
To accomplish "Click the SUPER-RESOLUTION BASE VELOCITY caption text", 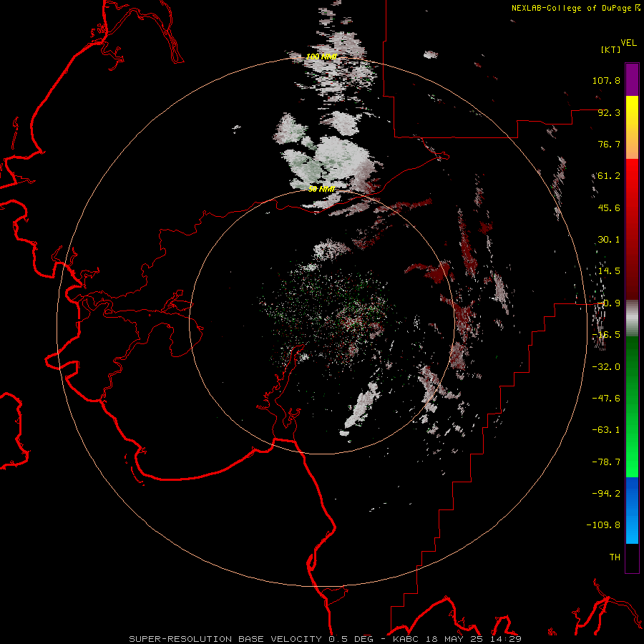I will (x=227, y=639).
